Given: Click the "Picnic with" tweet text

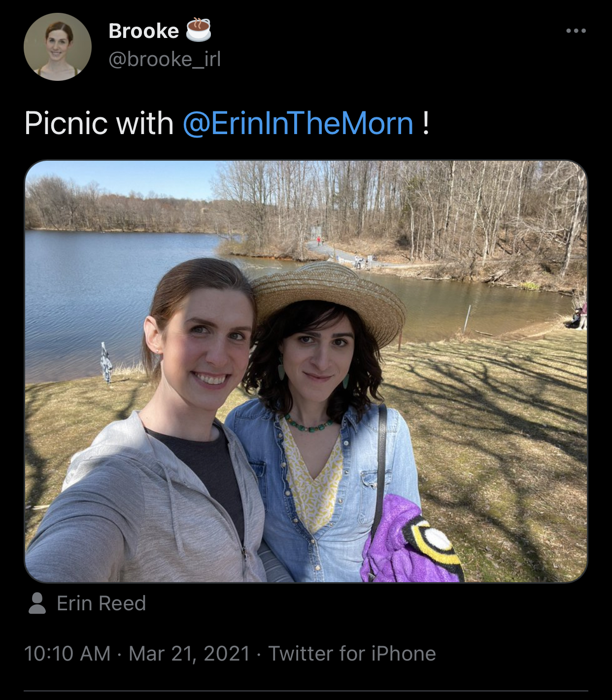Looking at the screenshot, I should coord(99,123).
